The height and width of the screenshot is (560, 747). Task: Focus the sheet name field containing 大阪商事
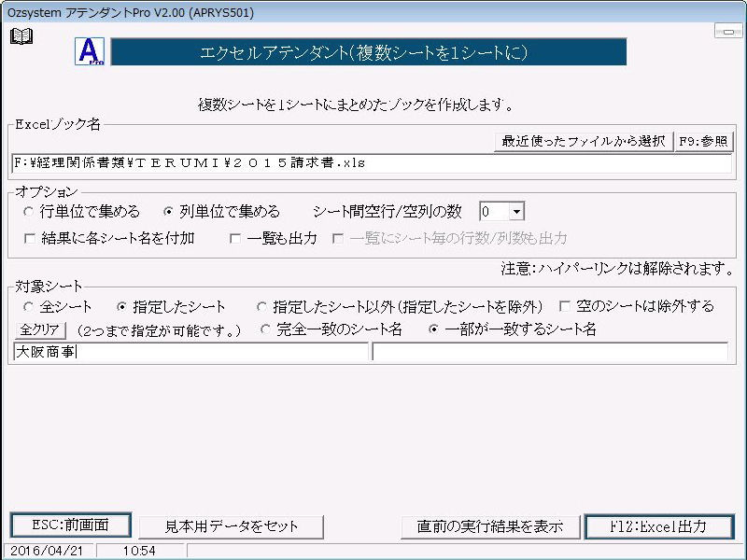(x=190, y=352)
